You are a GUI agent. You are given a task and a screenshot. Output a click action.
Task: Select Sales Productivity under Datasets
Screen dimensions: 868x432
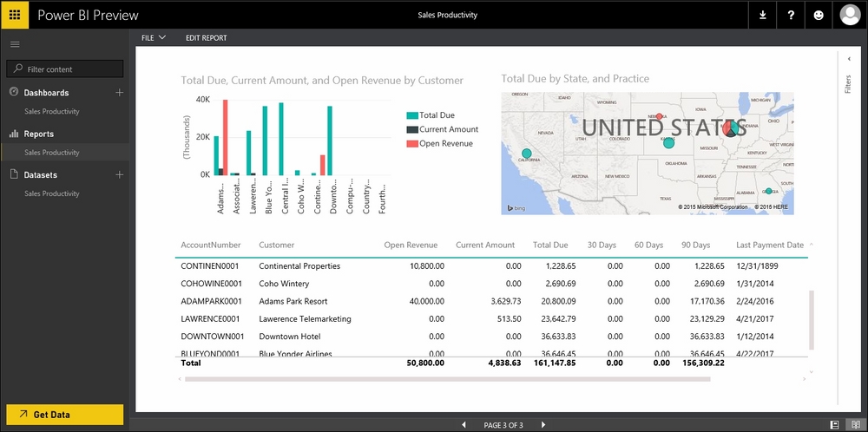[52, 193]
